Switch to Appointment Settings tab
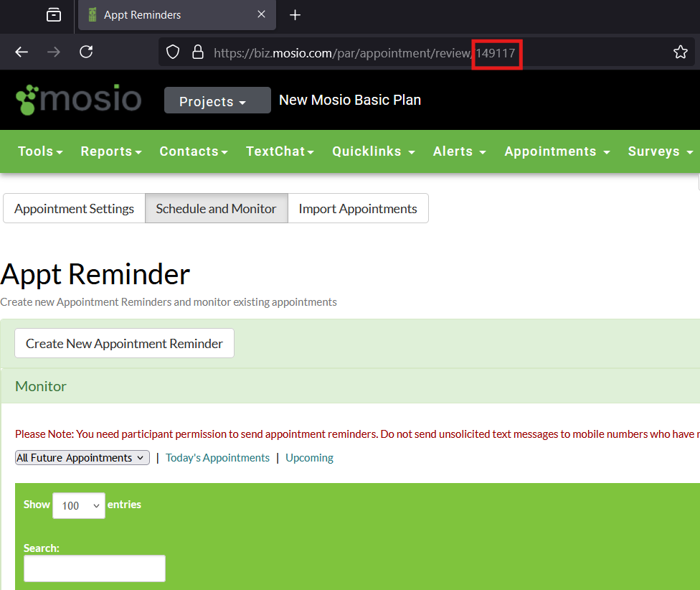This screenshot has height=590, width=700. coord(74,209)
